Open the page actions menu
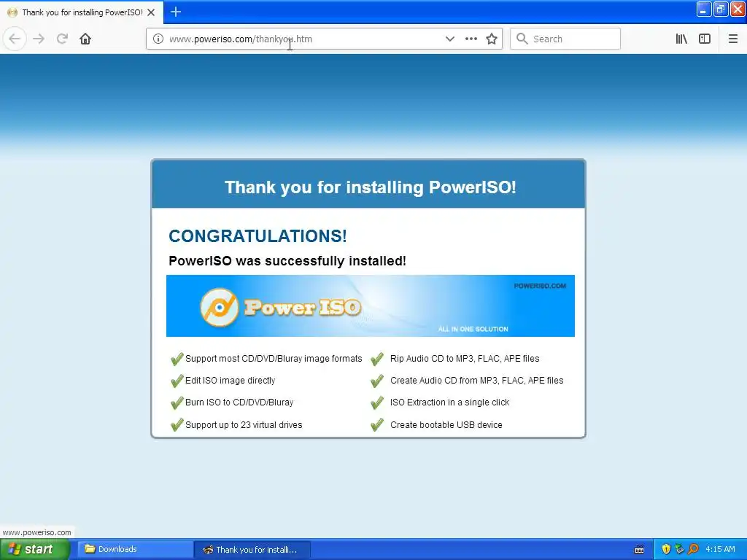Image resolution: width=747 pixels, height=560 pixels. 471,39
